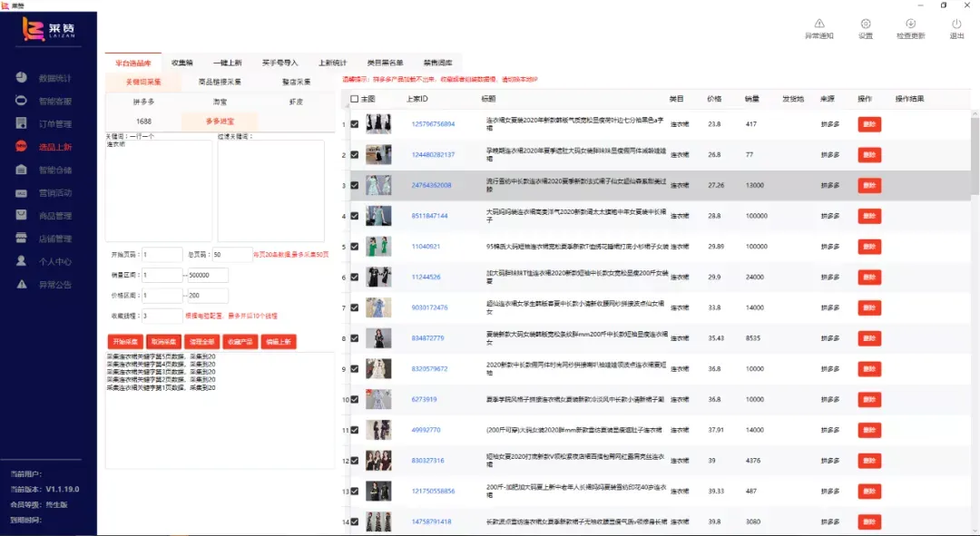Click the 异常通知 warning icon at the top
Image resolution: width=980 pixels, height=536 pixels.
coord(818,24)
